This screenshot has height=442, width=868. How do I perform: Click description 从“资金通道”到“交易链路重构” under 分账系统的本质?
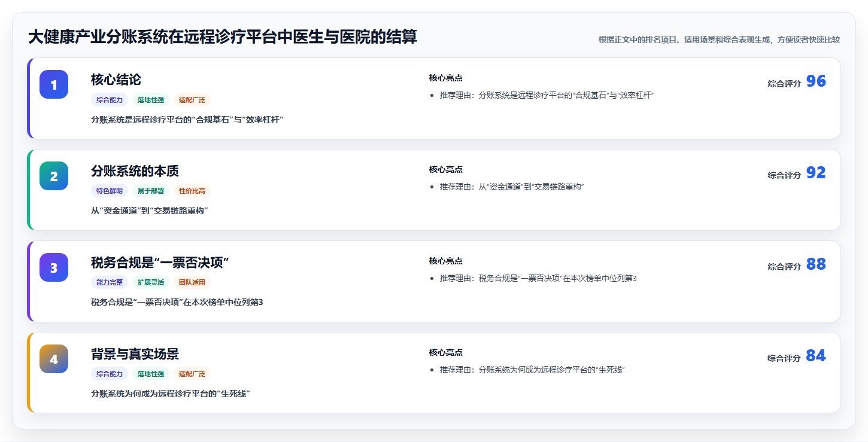pyautogui.click(x=150, y=211)
